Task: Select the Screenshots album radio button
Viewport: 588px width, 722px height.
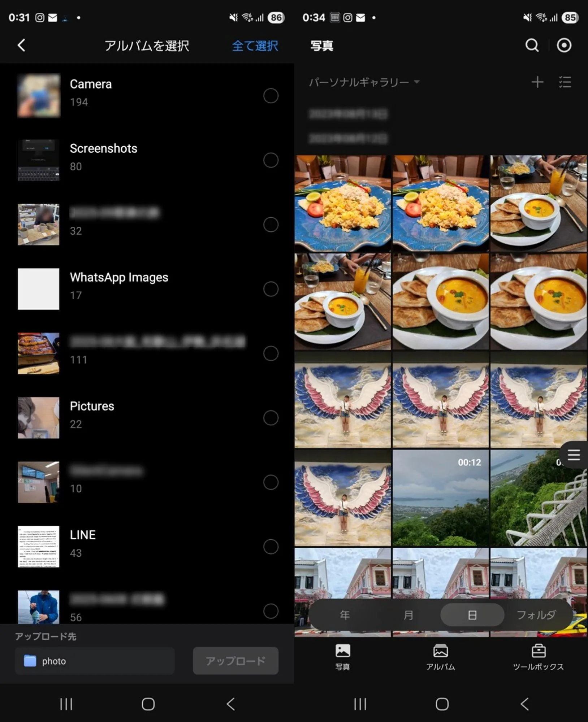Action: [x=271, y=160]
